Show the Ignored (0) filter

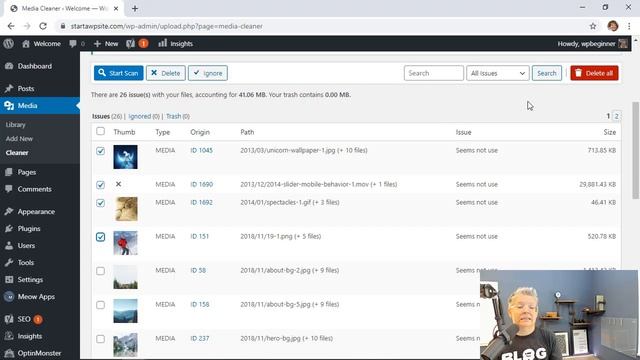click(x=144, y=116)
